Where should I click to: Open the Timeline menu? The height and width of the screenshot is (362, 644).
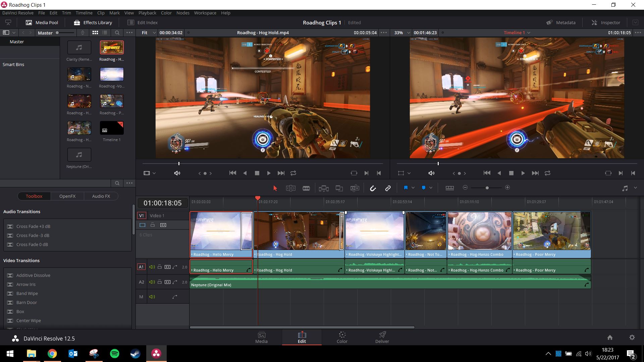[84, 13]
